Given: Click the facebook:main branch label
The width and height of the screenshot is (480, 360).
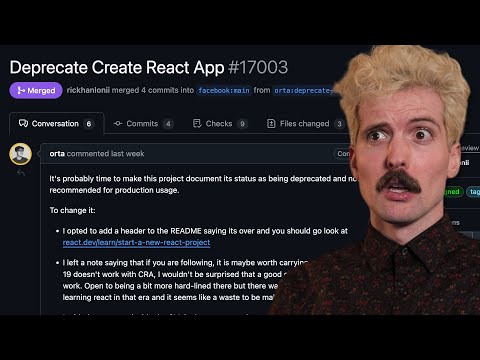Looking at the screenshot, I should (x=224, y=90).
